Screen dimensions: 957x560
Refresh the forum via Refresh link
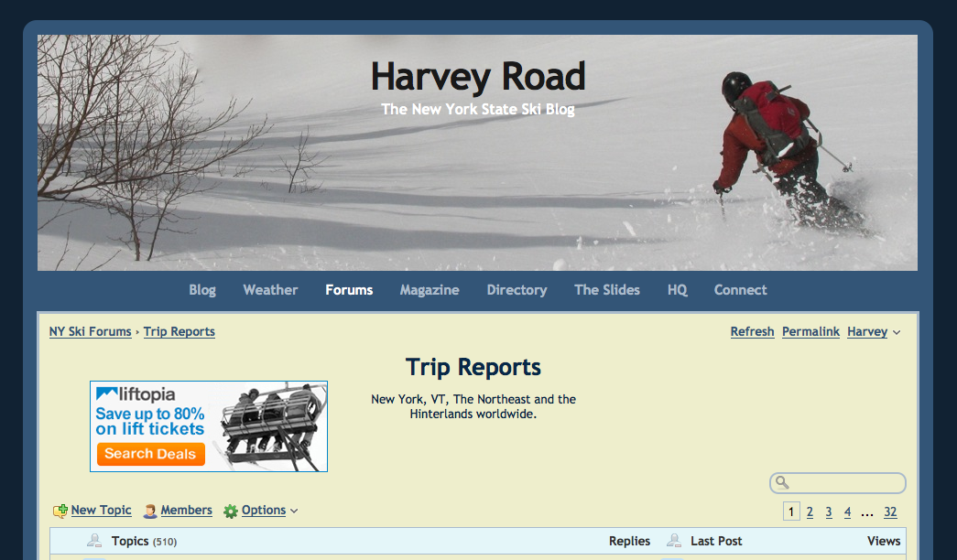(752, 332)
